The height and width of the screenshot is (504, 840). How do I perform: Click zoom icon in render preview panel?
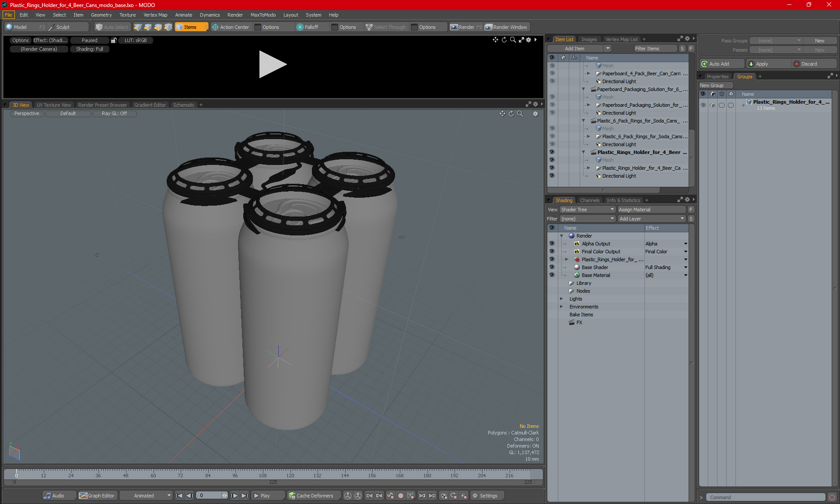click(513, 40)
